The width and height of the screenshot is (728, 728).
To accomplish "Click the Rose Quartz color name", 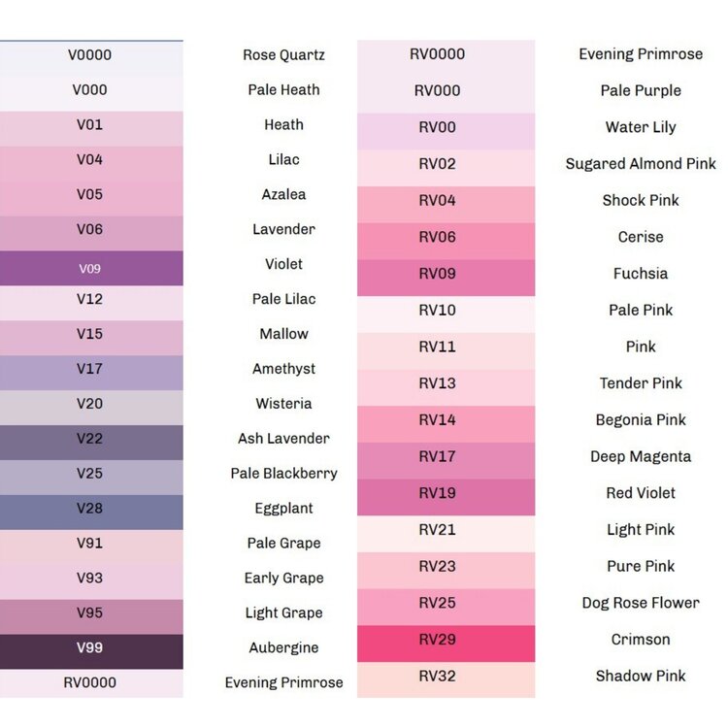I will [x=283, y=55].
